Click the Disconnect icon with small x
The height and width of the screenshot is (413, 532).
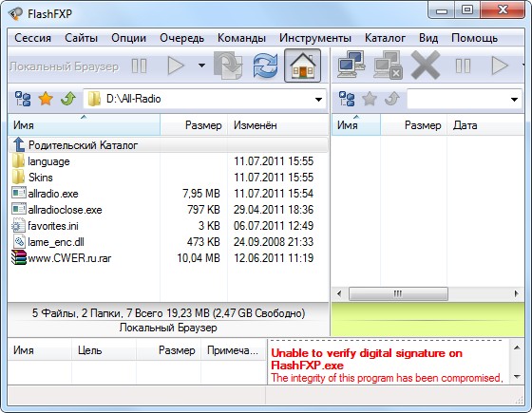(x=389, y=66)
